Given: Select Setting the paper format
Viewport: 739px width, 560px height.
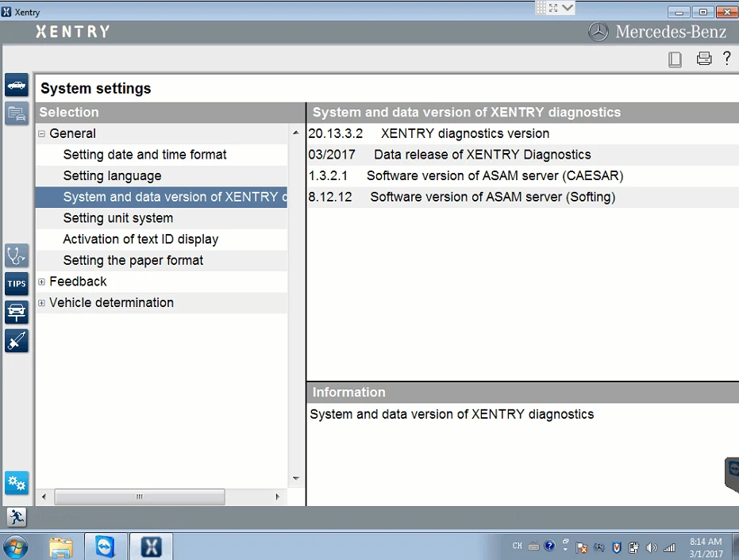Looking at the screenshot, I should [161, 260].
